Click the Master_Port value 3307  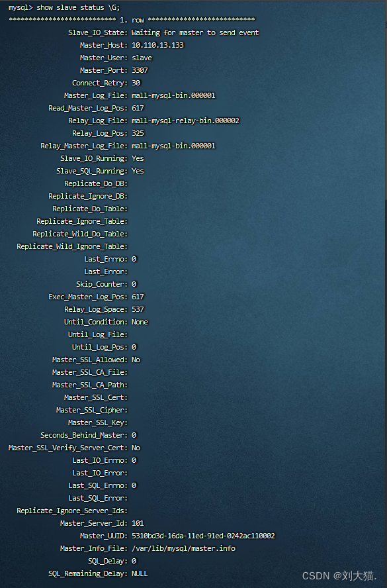(140, 70)
